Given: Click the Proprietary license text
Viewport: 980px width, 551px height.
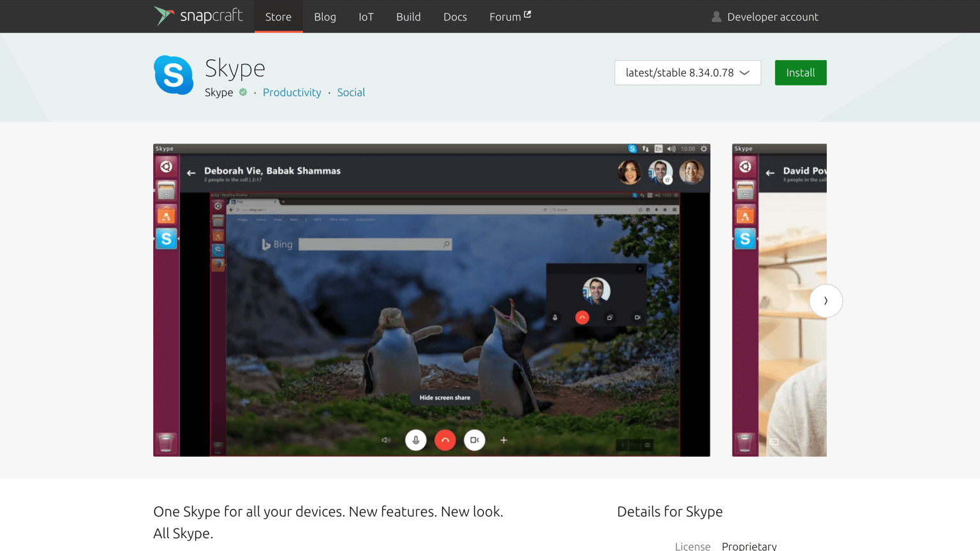Looking at the screenshot, I should click(x=749, y=546).
